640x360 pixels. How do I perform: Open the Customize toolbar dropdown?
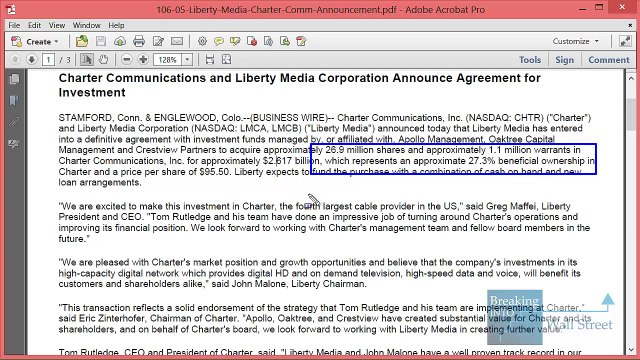(x=576, y=41)
